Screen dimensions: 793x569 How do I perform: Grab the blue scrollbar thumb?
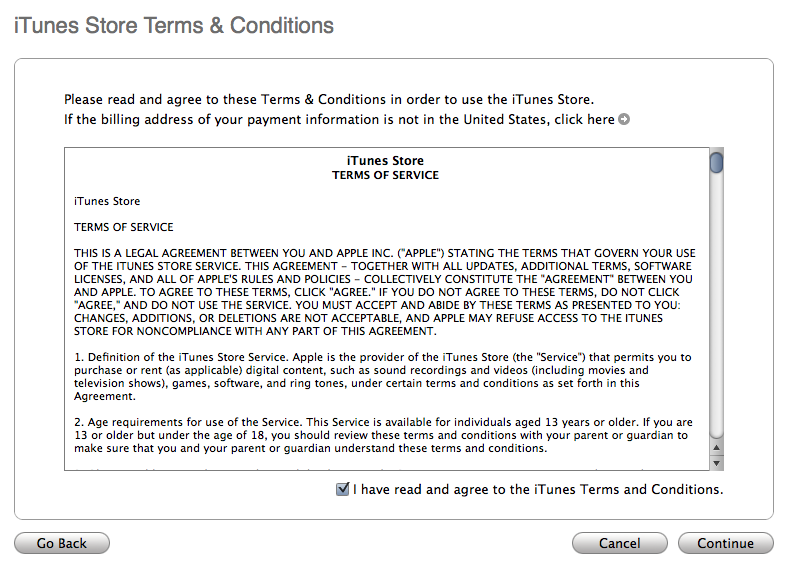(716, 162)
